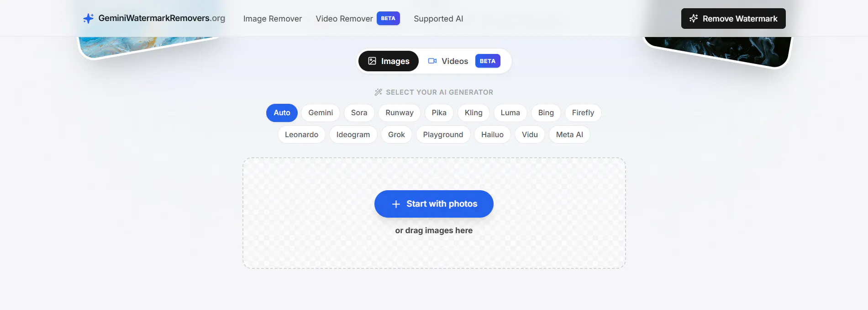Click the Start with photos button
Screen dimensions: 868x310
tap(434, 204)
